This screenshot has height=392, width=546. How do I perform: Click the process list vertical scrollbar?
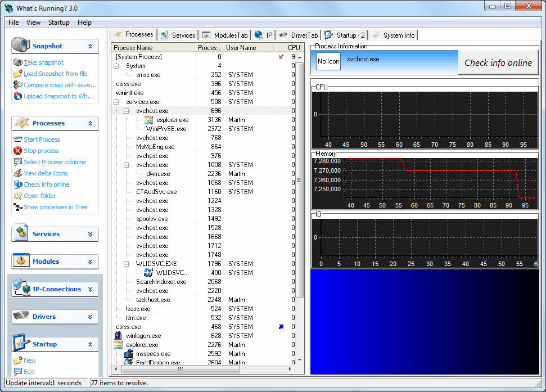(x=299, y=180)
